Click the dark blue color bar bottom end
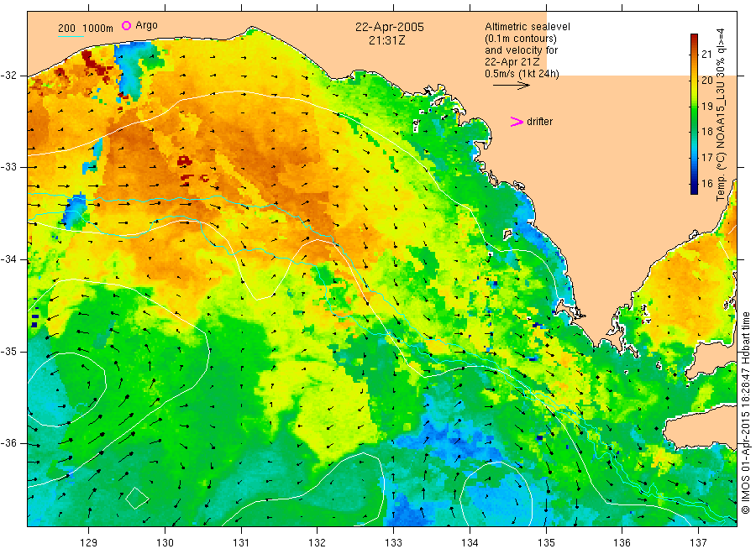The width and height of the screenshot is (756, 554). pyautogui.click(x=694, y=191)
